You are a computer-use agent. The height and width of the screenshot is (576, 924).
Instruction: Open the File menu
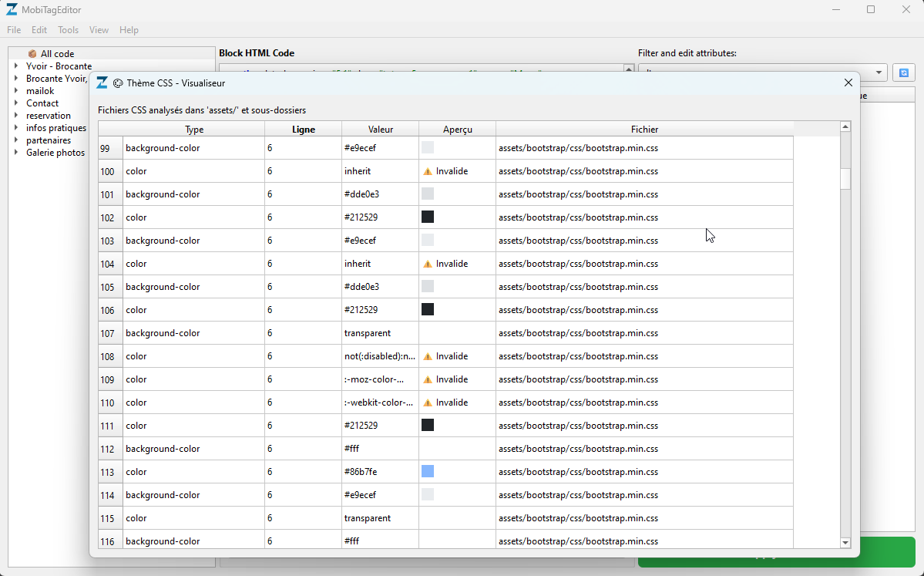coord(14,29)
